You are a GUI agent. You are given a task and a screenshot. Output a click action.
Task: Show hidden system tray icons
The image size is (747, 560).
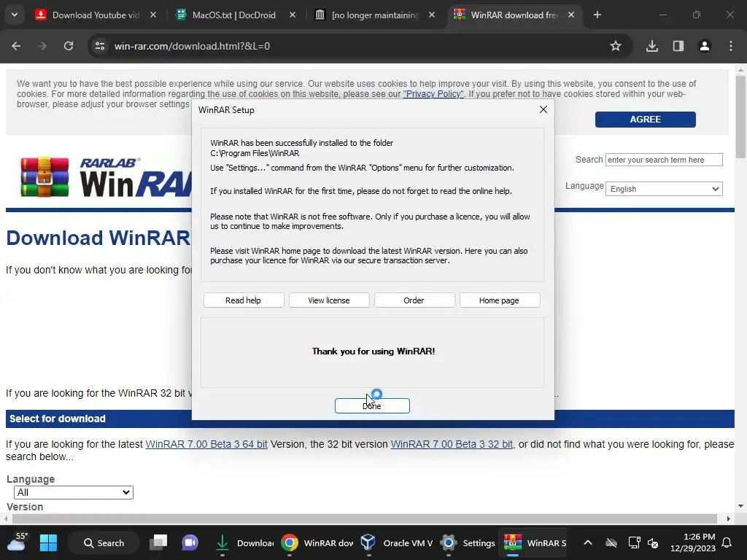(588, 542)
